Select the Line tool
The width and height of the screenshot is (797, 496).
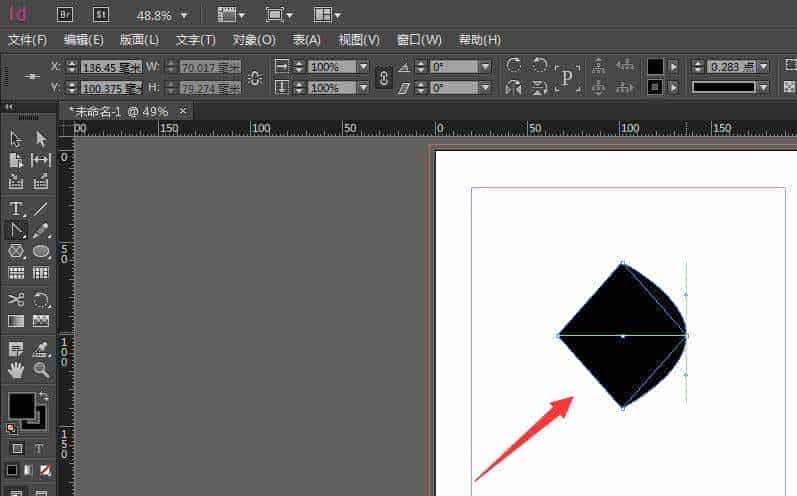[x=41, y=208]
